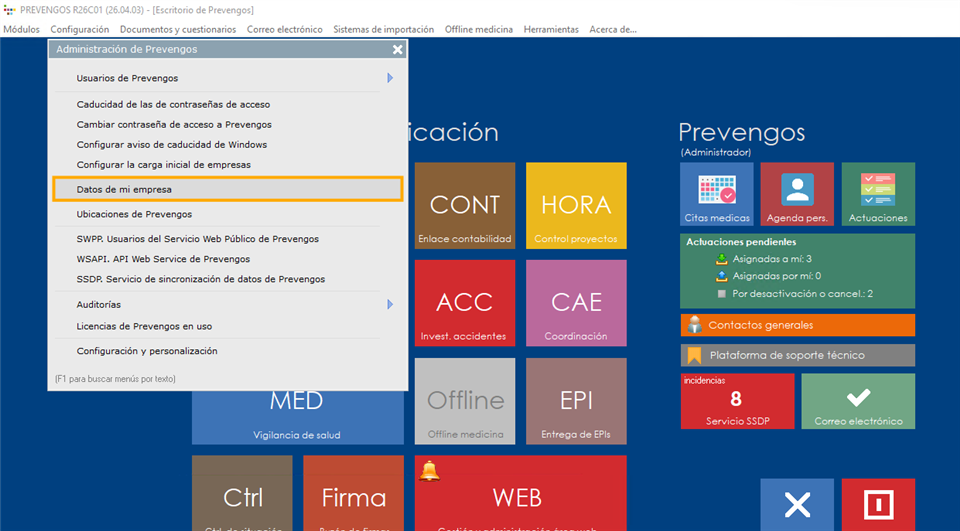This screenshot has width=960, height=531.
Task: Open the Agenda pers. tile
Action: [796, 194]
